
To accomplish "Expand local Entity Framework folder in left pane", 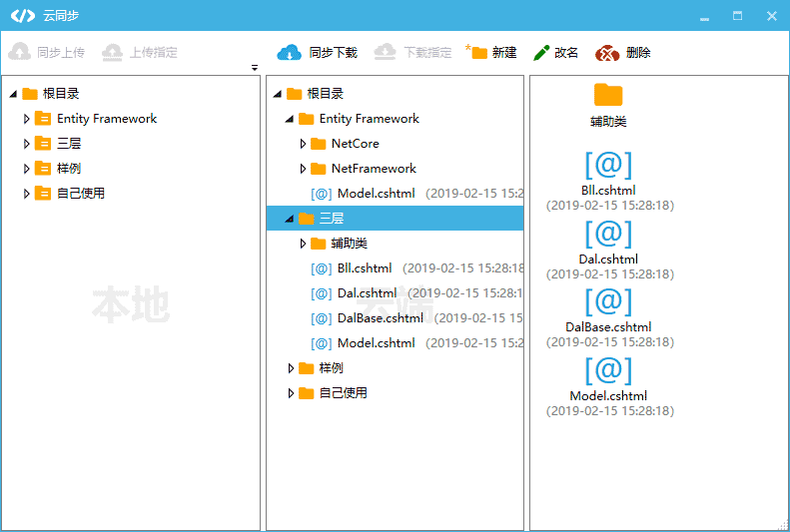I will (x=27, y=119).
